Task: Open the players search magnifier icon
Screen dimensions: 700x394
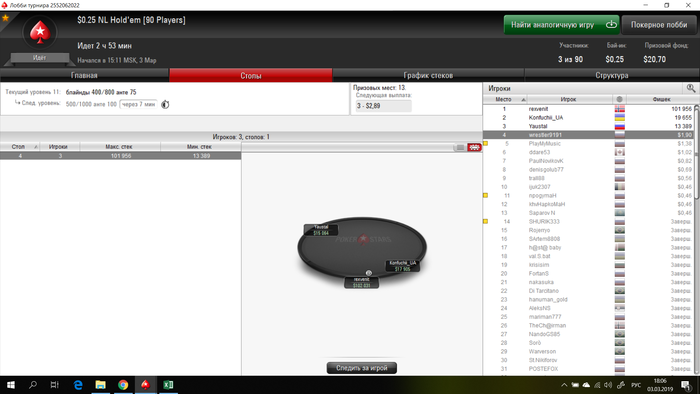Action: pyautogui.click(x=691, y=88)
